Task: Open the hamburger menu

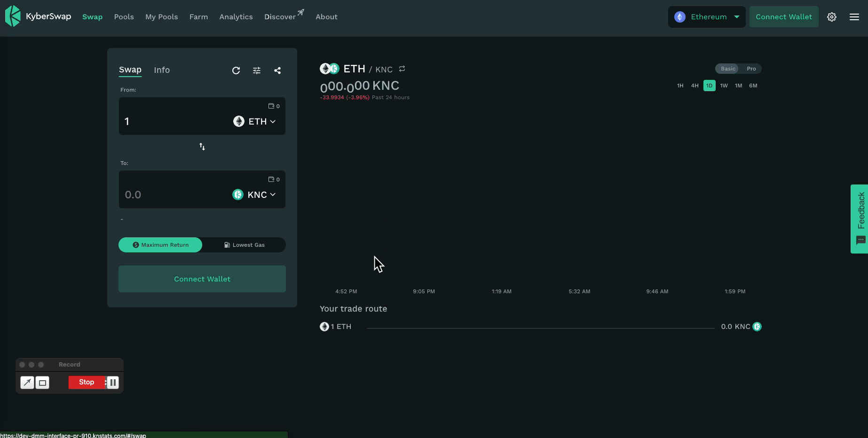Action: [854, 17]
